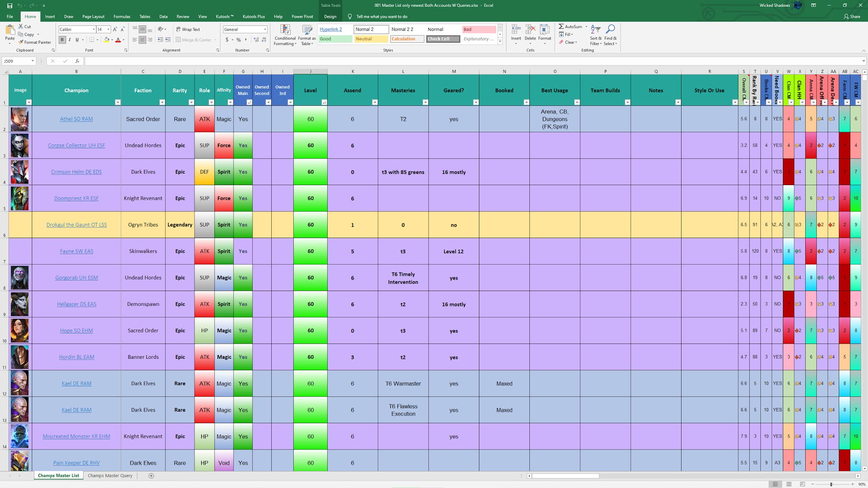Click the Share button
The height and width of the screenshot is (488, 868).
852,17
